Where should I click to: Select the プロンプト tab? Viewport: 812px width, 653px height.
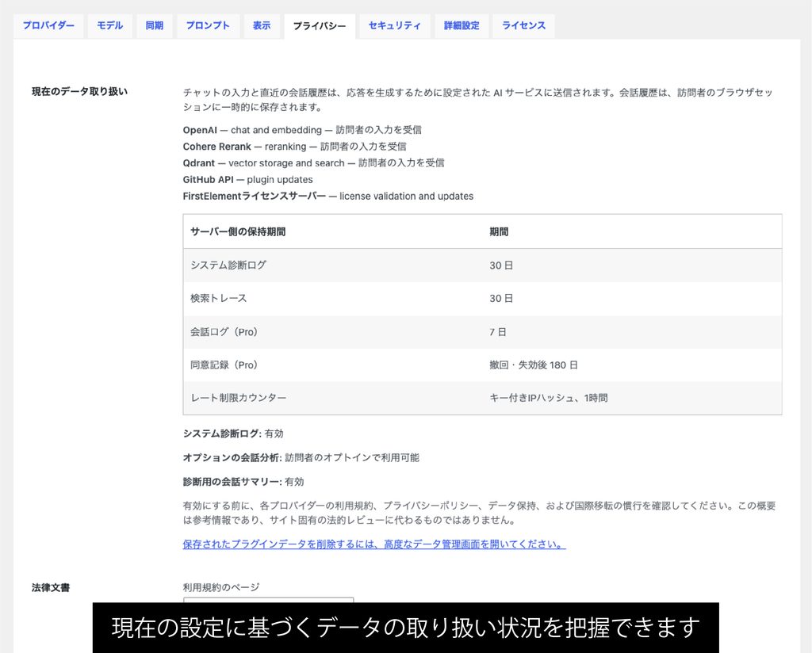click(x=208, y=25)
